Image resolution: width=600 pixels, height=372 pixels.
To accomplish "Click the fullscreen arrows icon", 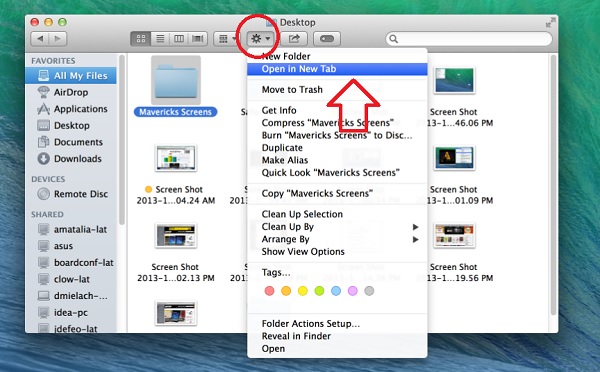I will coord(550,23).
